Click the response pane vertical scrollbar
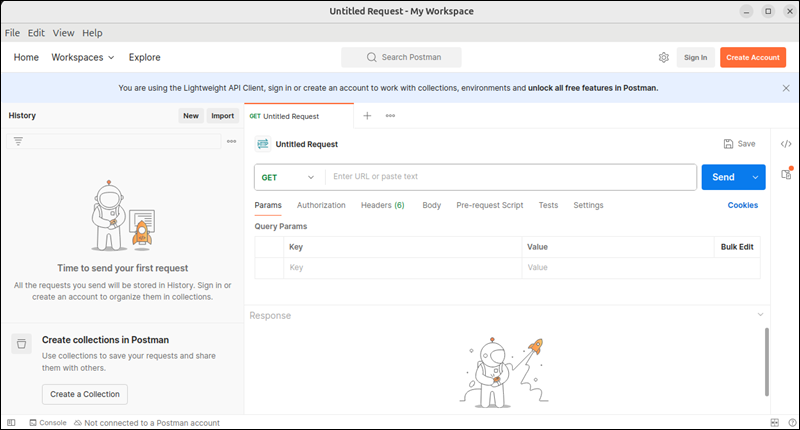The image size is (800, 430). coord(766,362)
